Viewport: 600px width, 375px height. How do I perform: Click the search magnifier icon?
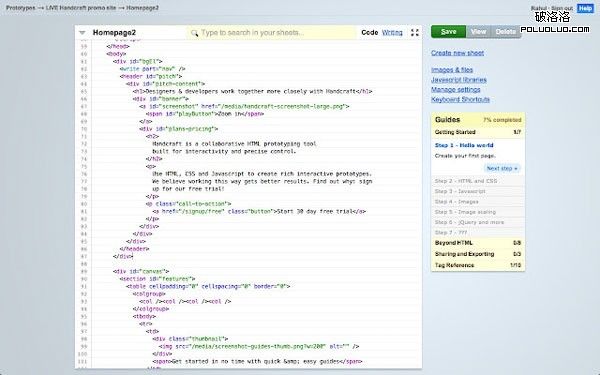point(194,33)
